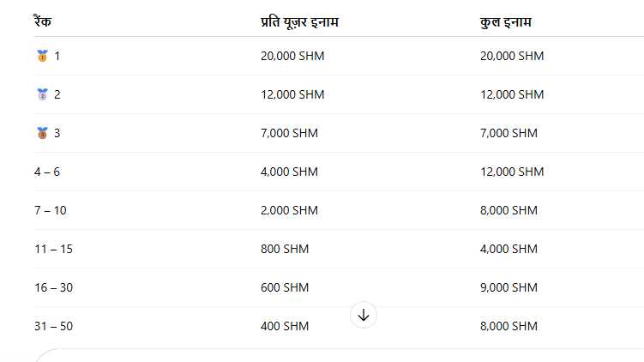The width and height of the screenshot is (644, 362).
Task: Click the rank 4 – 6 row label
Action: point(47,172)
